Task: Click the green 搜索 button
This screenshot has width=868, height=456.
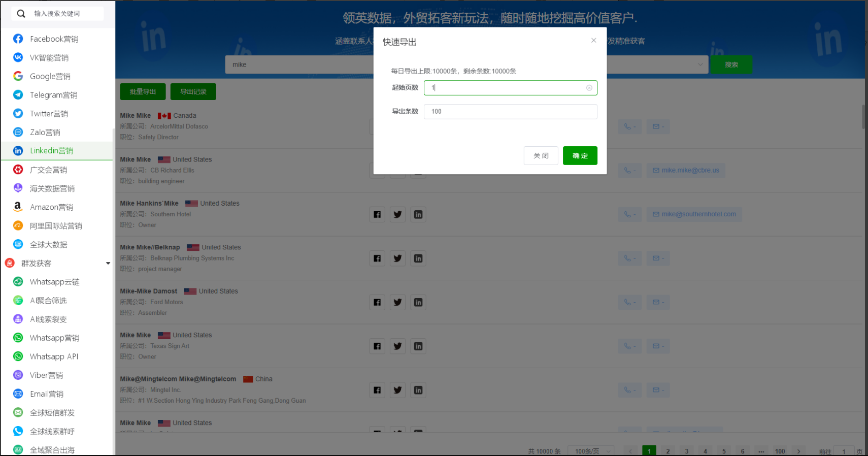Action: pyautogui.click(x=731, y=64)
